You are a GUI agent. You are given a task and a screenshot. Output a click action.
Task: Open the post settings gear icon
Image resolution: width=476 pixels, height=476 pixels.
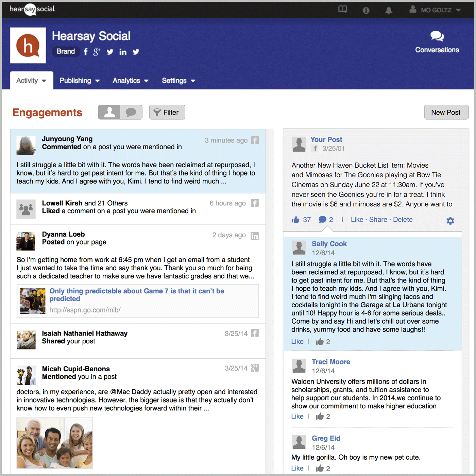pyautogui.click(x=450, y=221)
